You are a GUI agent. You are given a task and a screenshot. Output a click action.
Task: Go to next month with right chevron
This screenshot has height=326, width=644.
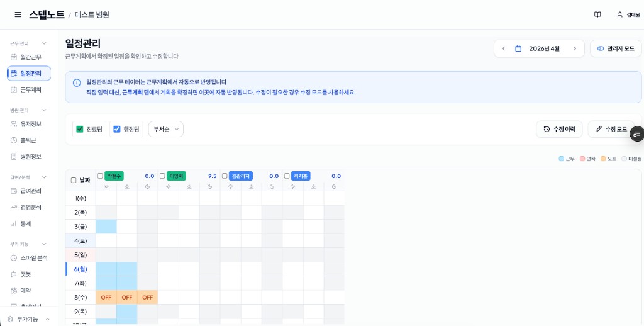coord(575,48)
